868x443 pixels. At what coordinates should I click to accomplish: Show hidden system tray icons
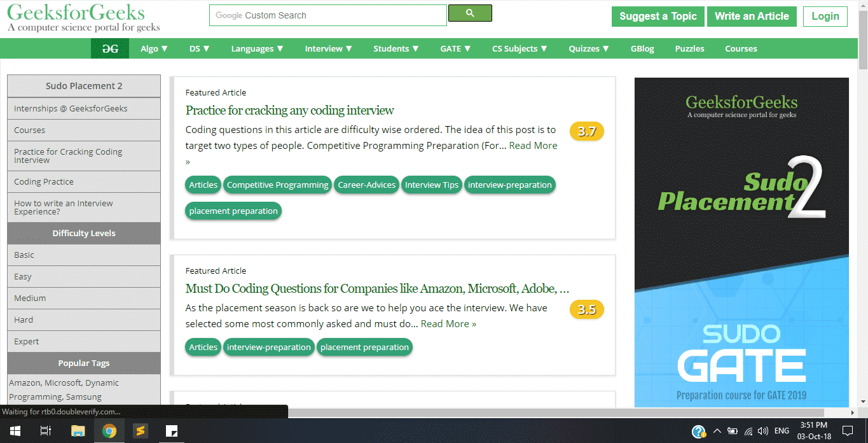[717, 431]
